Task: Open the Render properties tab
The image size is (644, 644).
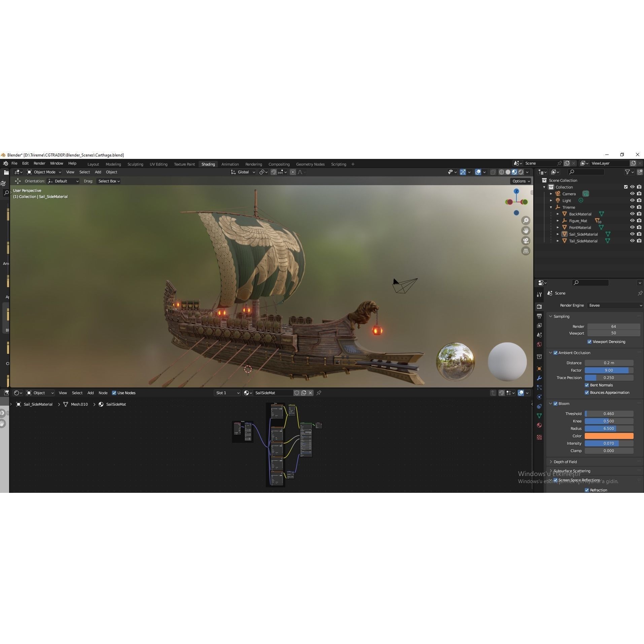Action: tap(539, 306)
